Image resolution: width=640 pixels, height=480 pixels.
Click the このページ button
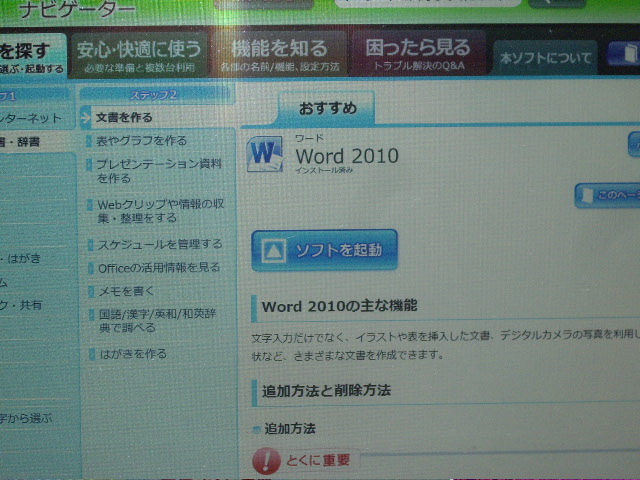[607, 196]
